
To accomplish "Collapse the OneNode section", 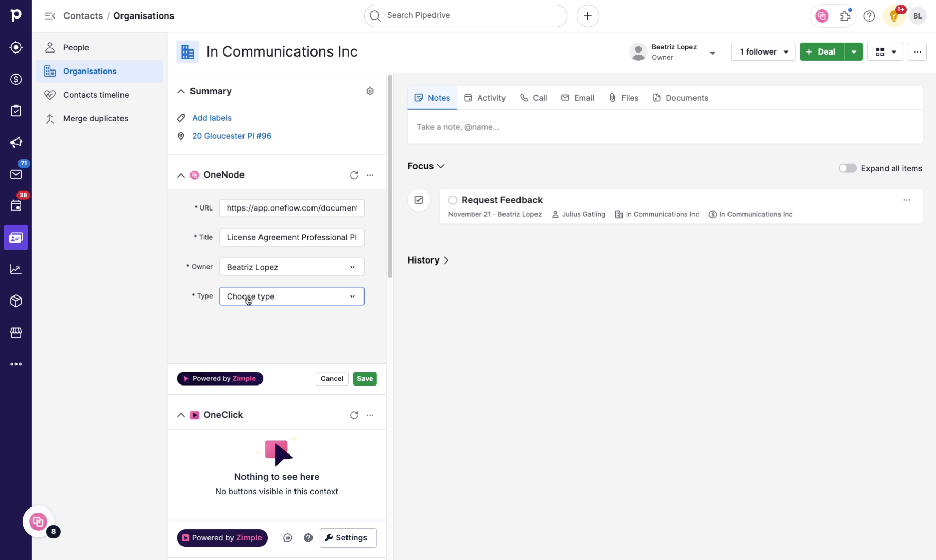I will pos(181,175).
